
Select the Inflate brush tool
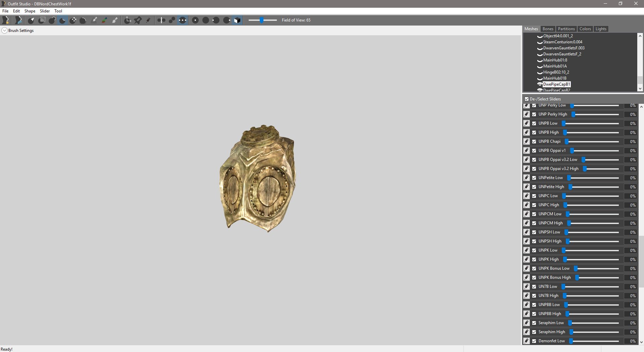coord(52,20)
